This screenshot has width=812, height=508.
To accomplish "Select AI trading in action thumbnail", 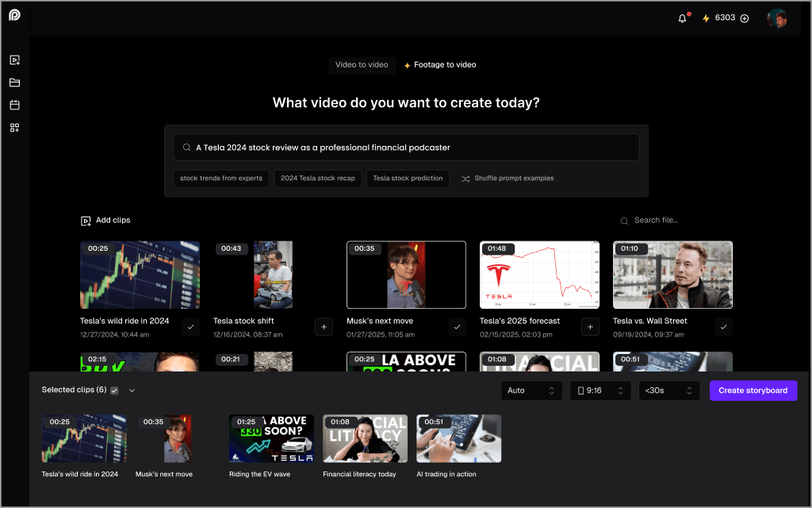I will tap(459, 438).
